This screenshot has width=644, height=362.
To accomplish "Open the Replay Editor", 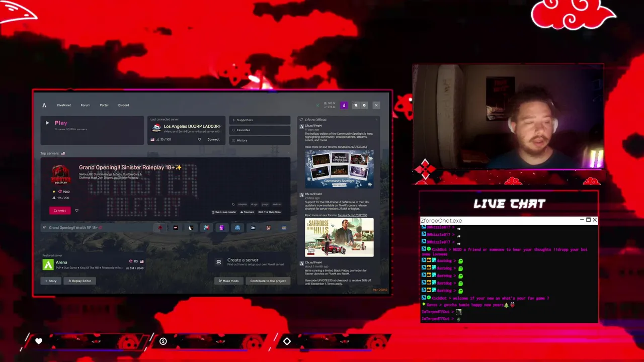I will coord(80,281).
